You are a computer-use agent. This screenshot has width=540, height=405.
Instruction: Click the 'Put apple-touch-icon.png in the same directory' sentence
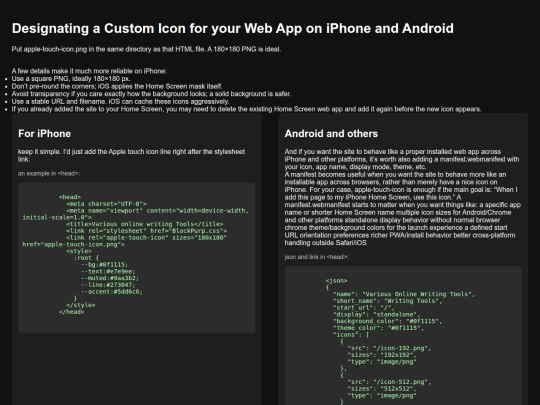click(146, 49)
